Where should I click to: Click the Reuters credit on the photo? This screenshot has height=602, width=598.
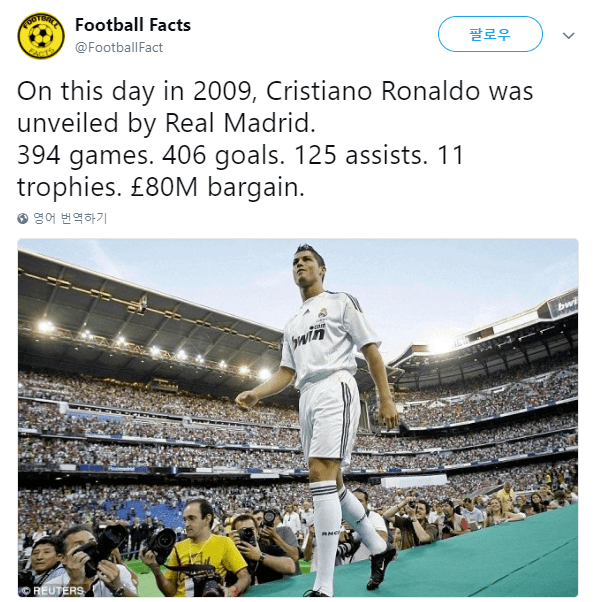[x=53, y=590]
